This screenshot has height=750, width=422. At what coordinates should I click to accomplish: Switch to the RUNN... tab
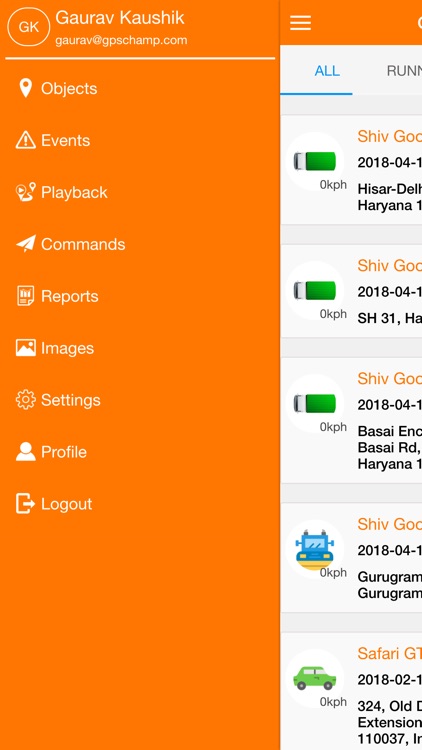point(404,71)
